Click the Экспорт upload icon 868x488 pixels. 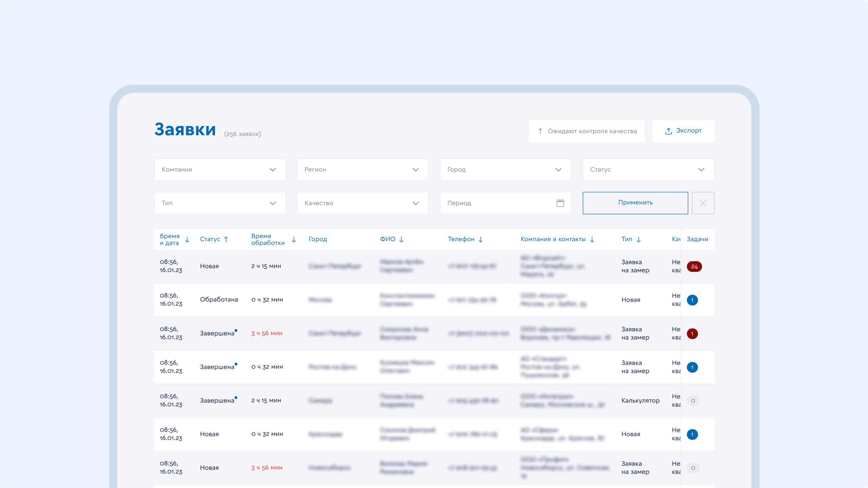[668, 131]
